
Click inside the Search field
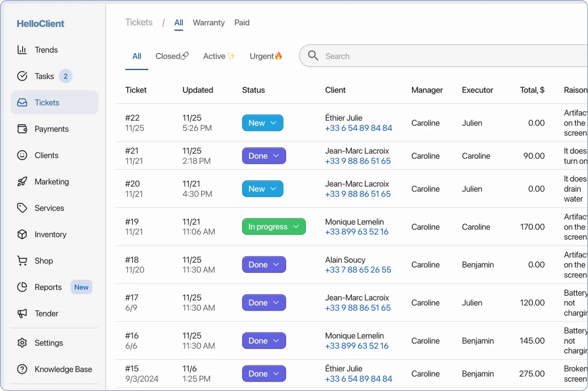pos(392,56)
